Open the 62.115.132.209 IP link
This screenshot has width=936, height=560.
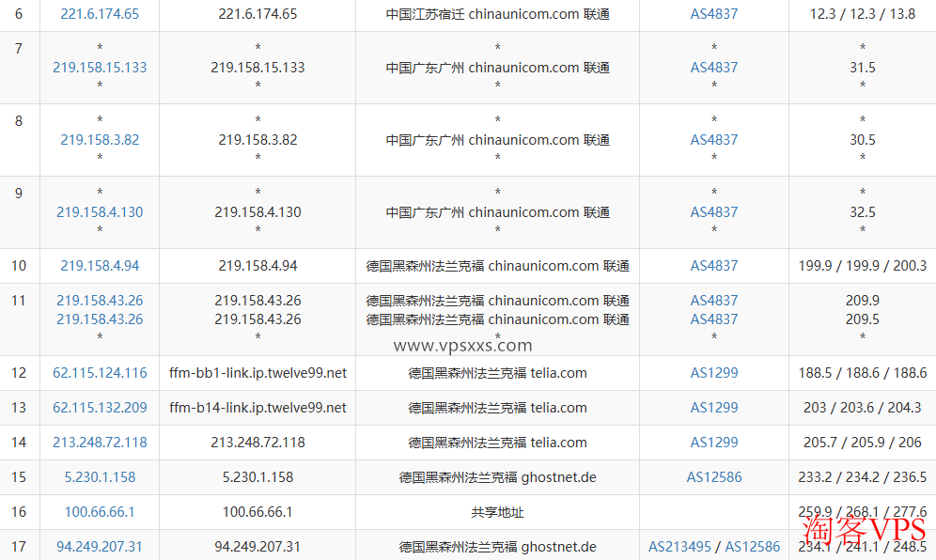point(100,408)
